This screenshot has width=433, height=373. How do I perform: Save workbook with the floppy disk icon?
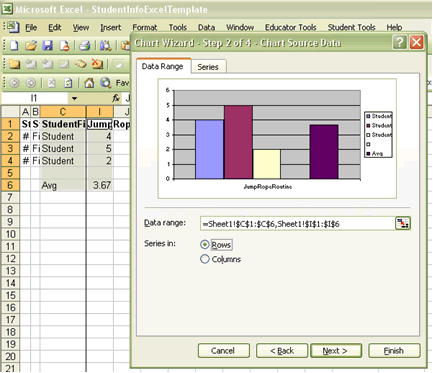point(48,45)
